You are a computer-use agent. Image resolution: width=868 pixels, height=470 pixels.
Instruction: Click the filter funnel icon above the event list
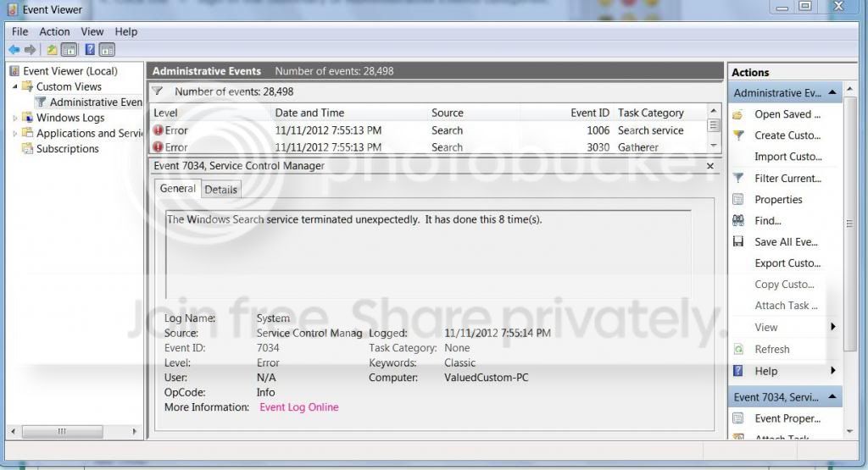pyautogui.click(x=158, y=91)
